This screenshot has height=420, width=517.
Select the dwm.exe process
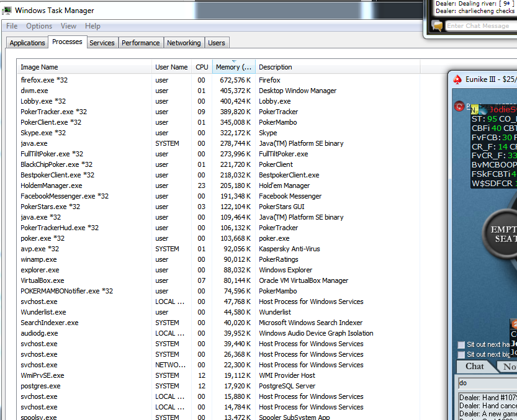(218, 91)
